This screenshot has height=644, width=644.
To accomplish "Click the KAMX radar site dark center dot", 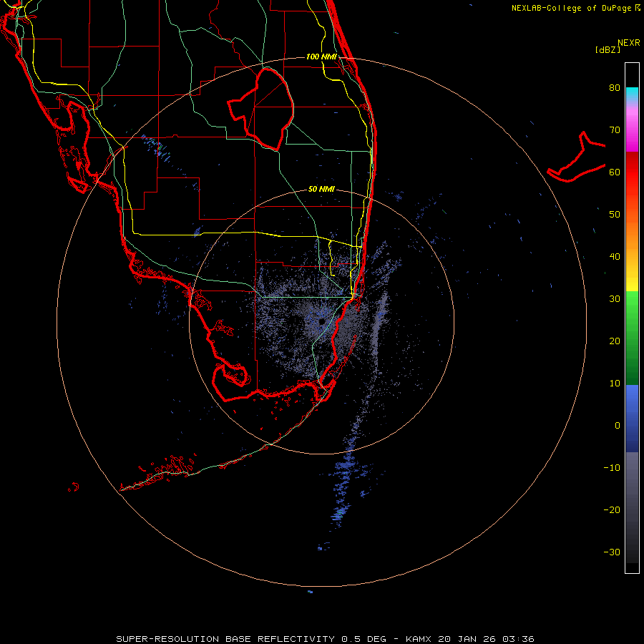I will [321, 321].
